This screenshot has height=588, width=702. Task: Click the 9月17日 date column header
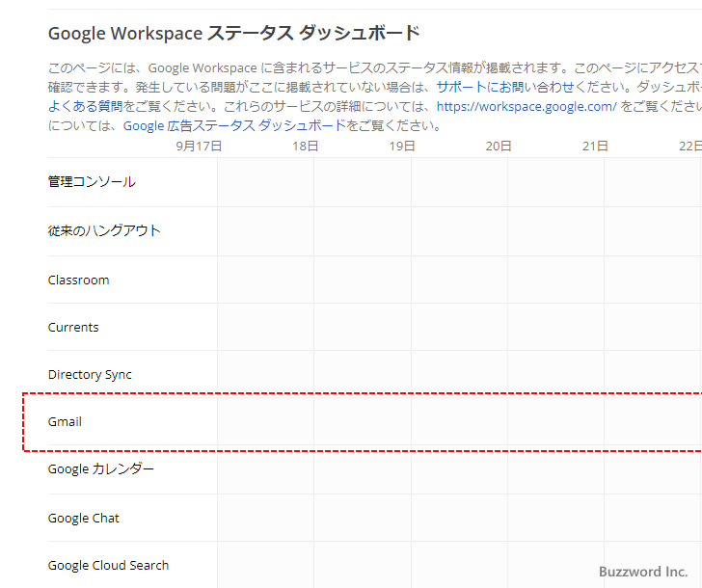199,147
